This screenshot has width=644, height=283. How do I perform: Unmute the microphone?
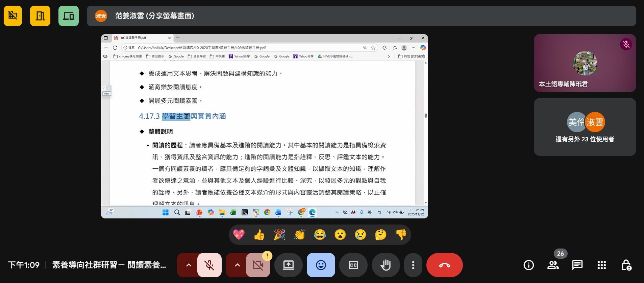pos(209,265)
